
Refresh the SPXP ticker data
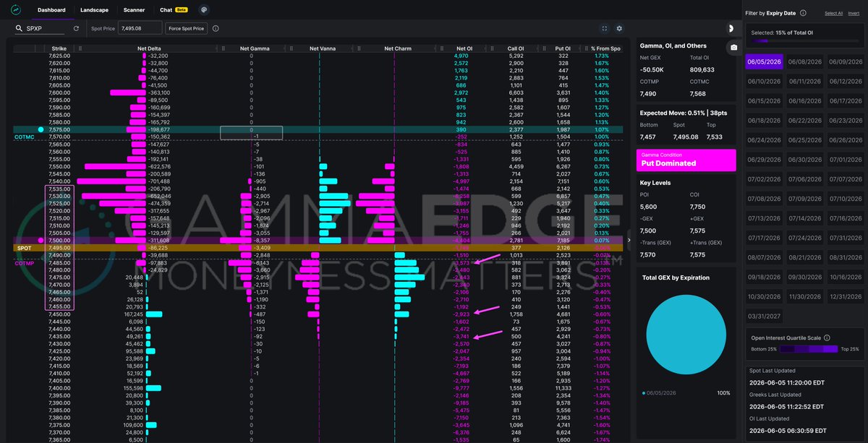tap(76, 28)
